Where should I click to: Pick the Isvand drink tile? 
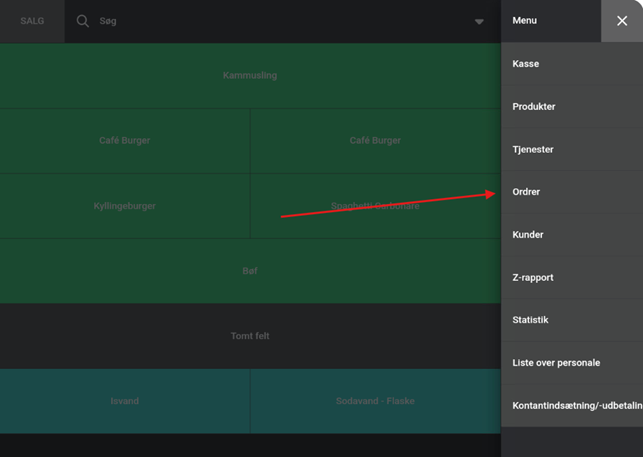[125, 401]
